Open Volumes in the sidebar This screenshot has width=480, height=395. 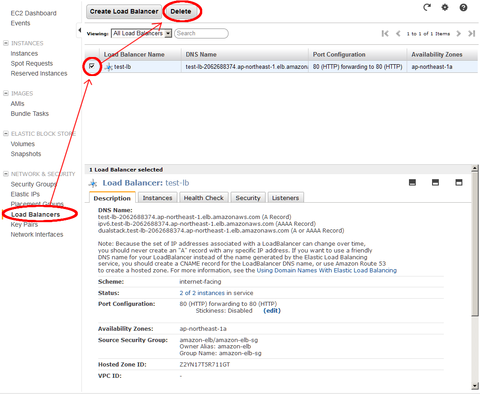(x=22, y=144)
